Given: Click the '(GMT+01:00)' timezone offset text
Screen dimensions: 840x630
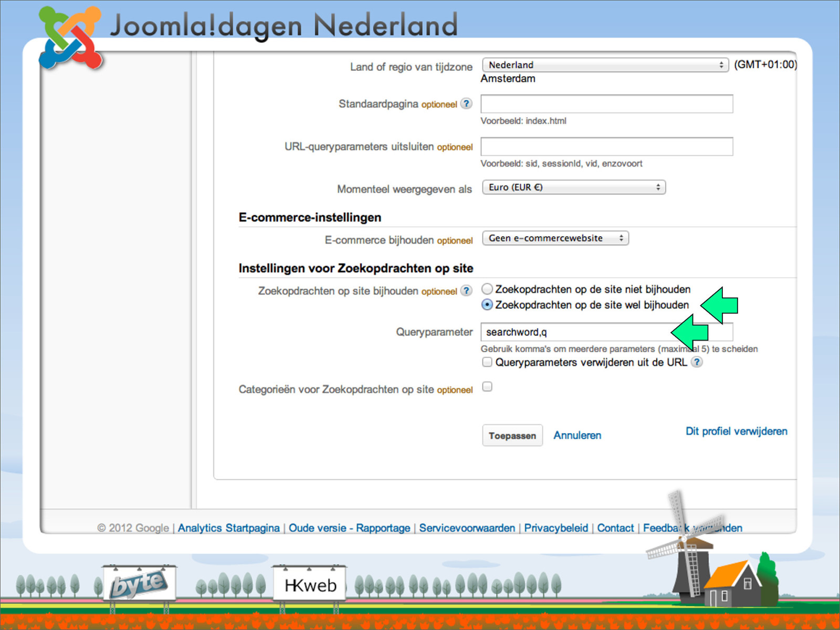Looking at the screenshot, I should coord(765,65).
